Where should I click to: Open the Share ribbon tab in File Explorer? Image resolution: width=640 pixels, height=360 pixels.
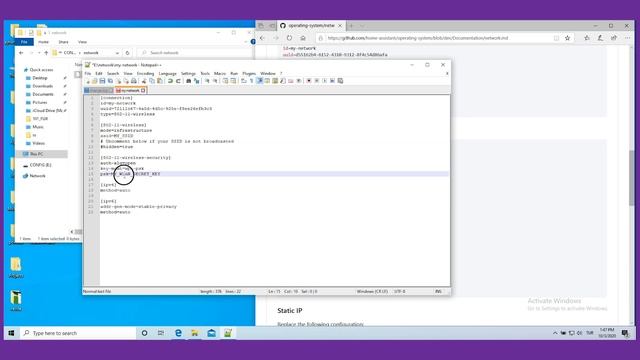tap(63, 42)
